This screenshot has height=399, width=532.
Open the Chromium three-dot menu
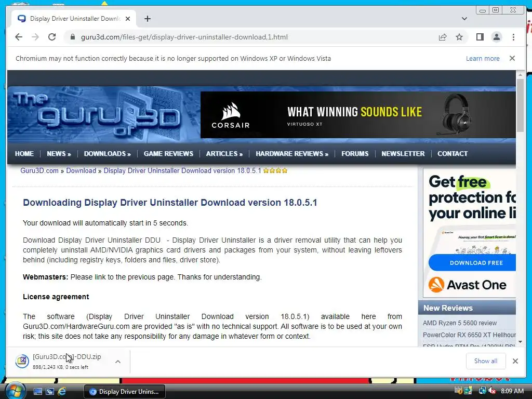[513, 37]
